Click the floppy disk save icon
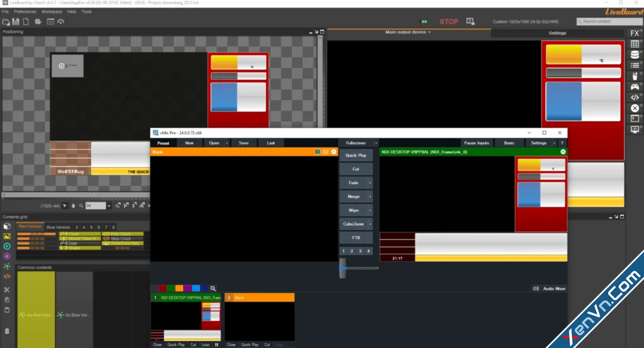This screenshot has width=644, height=348. (x=16, y=21)
